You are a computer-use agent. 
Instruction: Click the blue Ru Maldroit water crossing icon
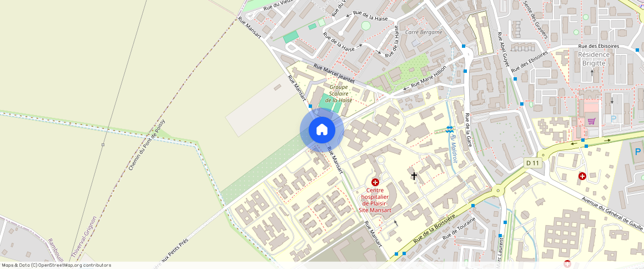click(449, 129)
